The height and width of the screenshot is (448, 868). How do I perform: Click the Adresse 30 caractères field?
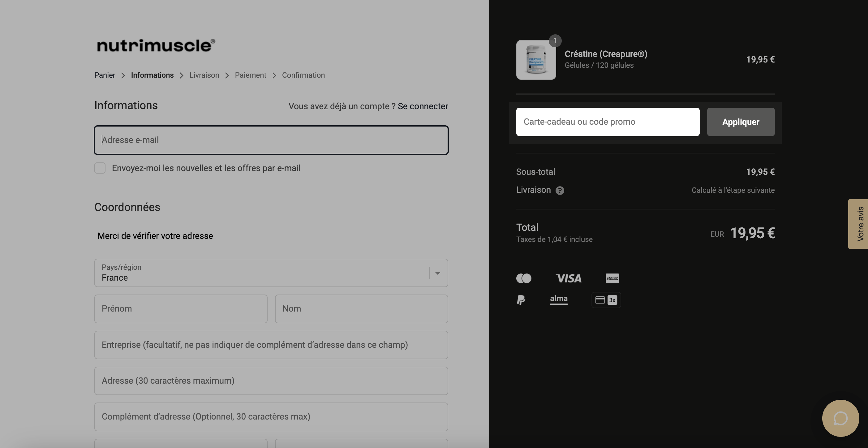[x=271, y=381]
